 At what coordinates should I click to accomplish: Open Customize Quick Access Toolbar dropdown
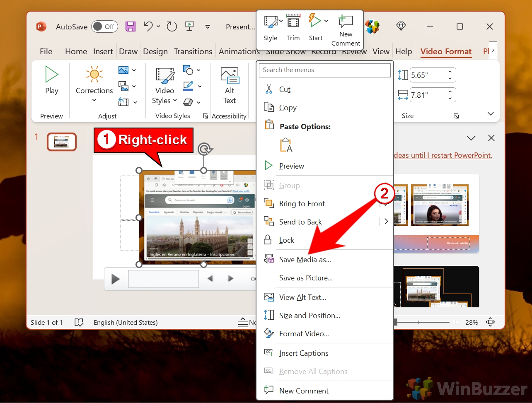tap(208, 27)
